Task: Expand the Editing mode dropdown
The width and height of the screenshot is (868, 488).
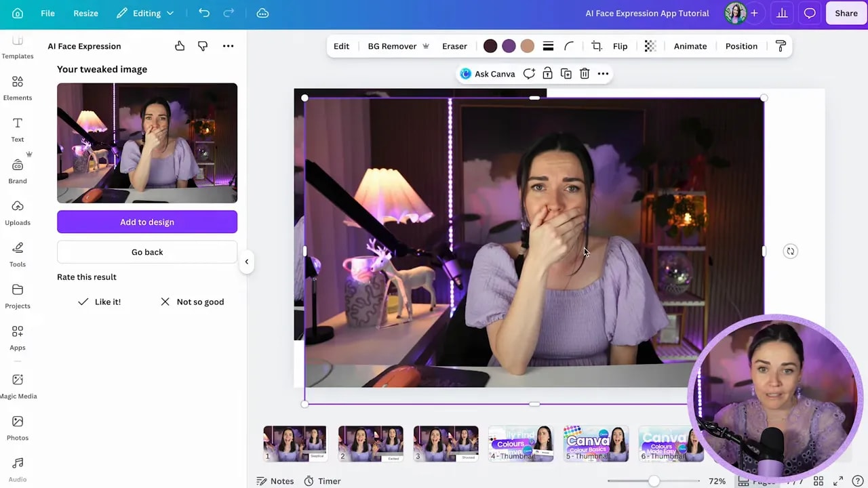Action: pyautogui.click(x=145, y=13)
